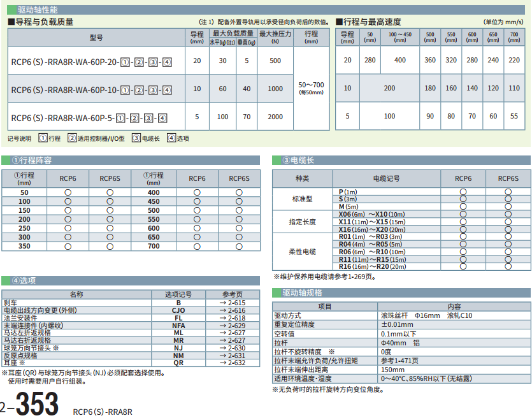This screenshot has height=418, width=532.
Task: Click the RCP6S circle for stroke 650
Action: [x=239, y=237]
